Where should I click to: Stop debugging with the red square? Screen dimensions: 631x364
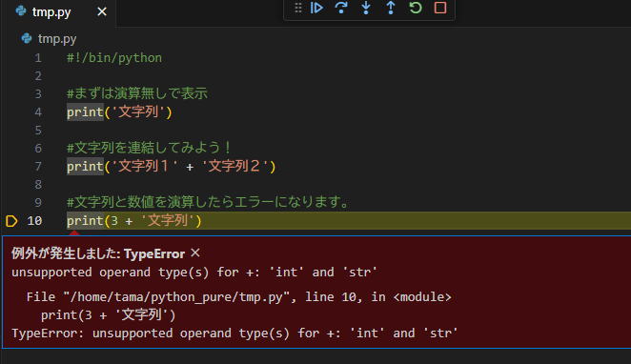point(440,8)
